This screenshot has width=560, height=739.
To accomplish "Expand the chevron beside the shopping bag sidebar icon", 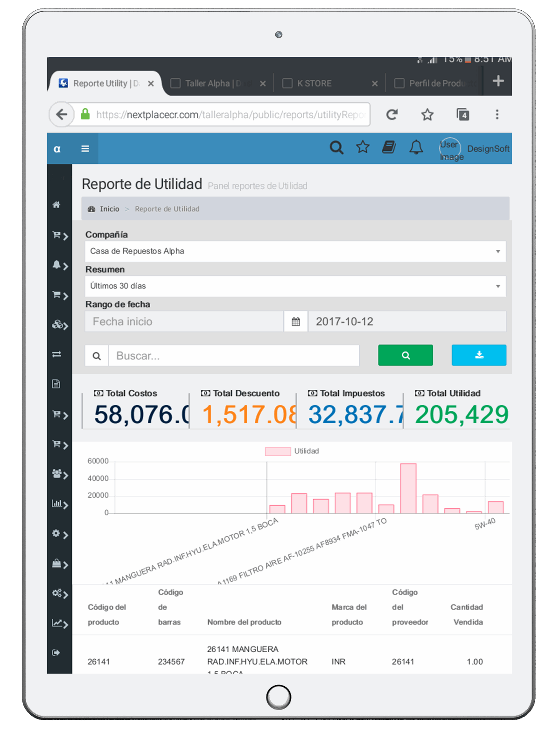I will (x=66, y=565).
